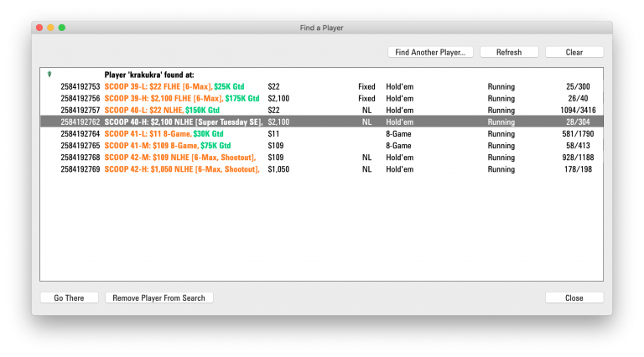
Task: Click tournament ID 2584192753
Action: 80,86
